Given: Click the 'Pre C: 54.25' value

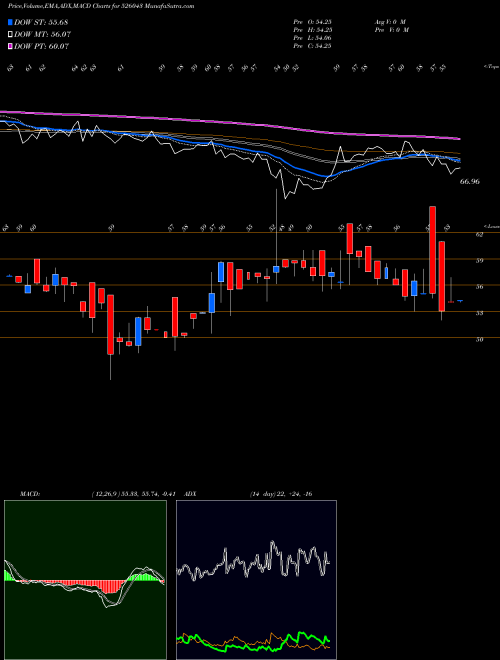Looking at the screenshot, I should pyautogui.click(x=312, y=46).
